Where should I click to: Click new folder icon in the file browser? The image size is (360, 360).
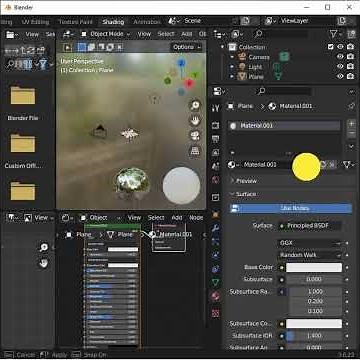[41, 50]
